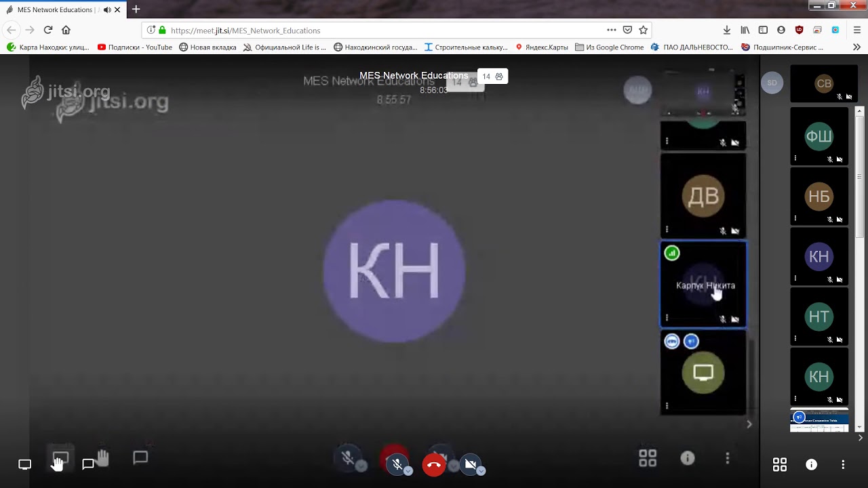Image resolution: width=868 pixels, height=488 pixels.
Task: Open the Находкинский госуда... bookmark
Action: (376, 47)
